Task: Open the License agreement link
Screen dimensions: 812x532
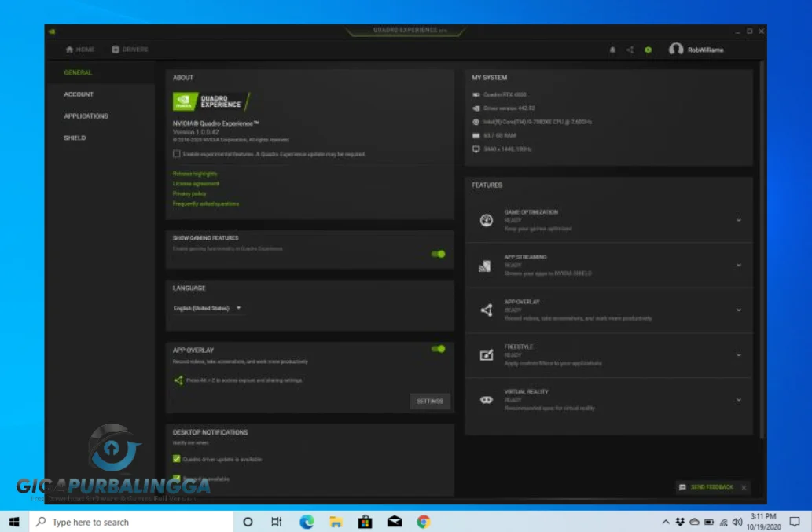Action: [196, 184]
